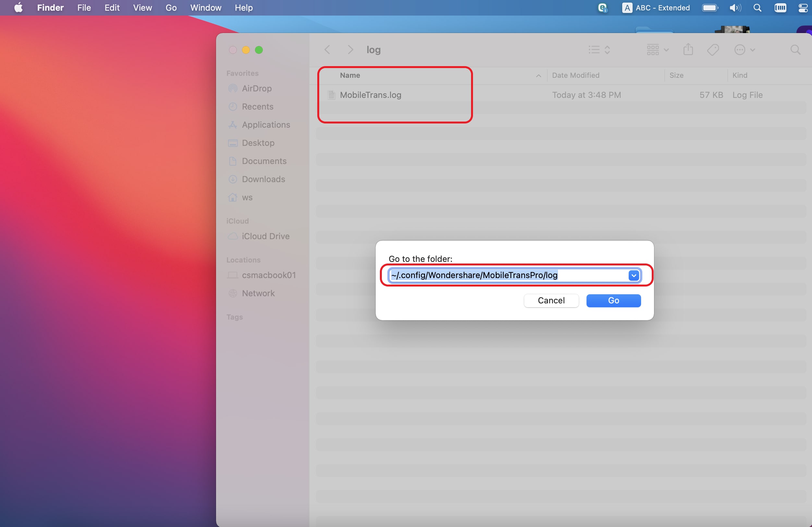Sort by Size column header
Viewport: 812px width, 527px height.
[676, 75]
